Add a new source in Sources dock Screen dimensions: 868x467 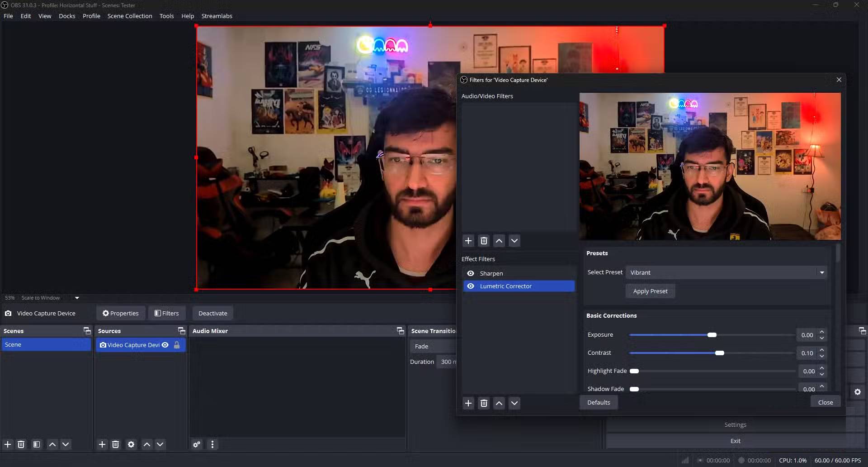click(x=102, y=444)
